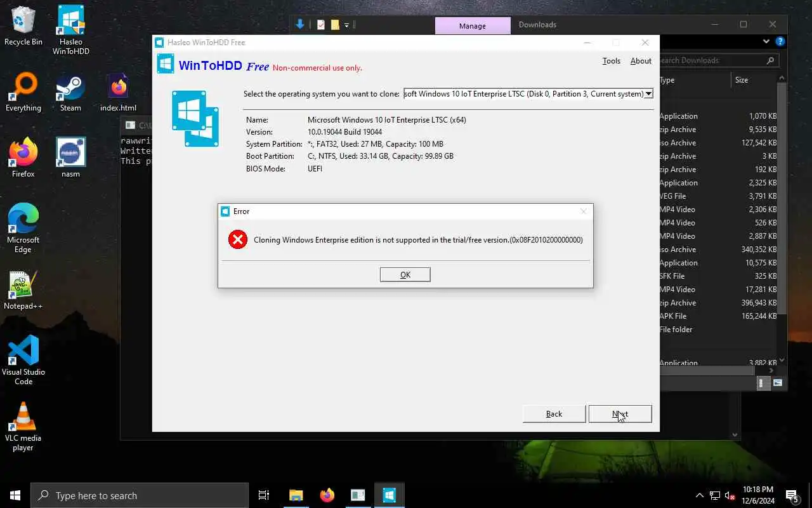Open the About menu in WinToHDD

click(641, 61)
